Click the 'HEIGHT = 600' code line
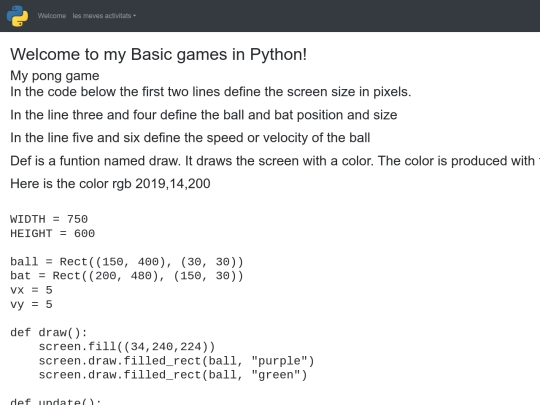540x405 pixels. (52, 233)
